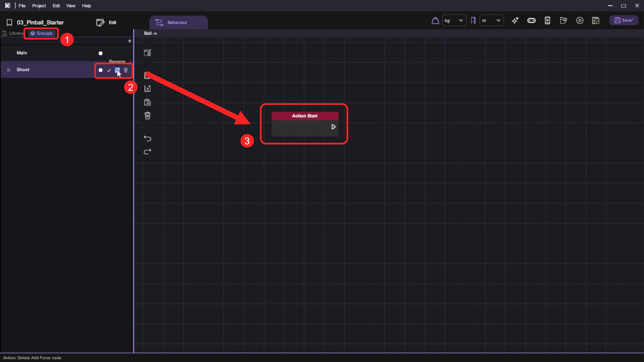Open the kg mass unit dropdown
644x362 pixels.
(454, 21)
